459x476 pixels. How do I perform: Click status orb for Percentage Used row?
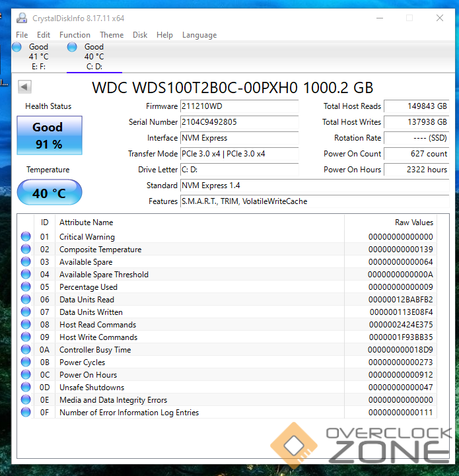pyautogui.click(x=26, y=287)
